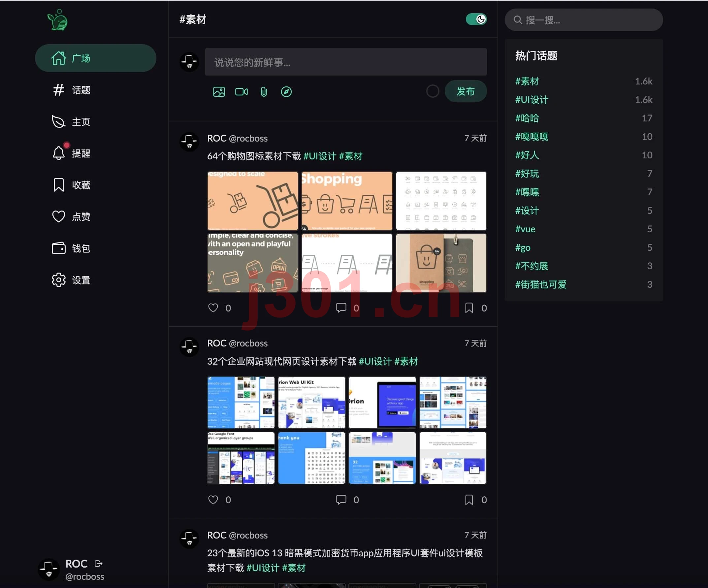Viewport: 708px width, 588px height.
Task: Open the shopping bag tag mockup thumbnail
Action: click(441, 263)
